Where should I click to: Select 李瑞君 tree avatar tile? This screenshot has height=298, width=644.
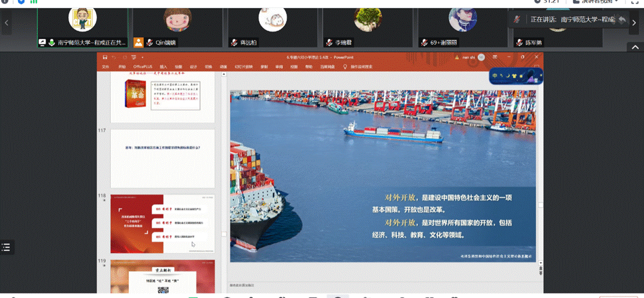click(x=368, y=19)
